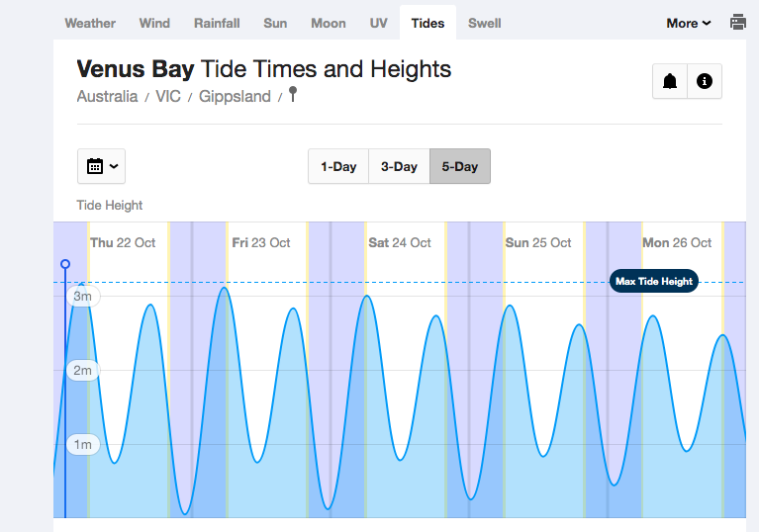This screenshot has height=532, width=759.
Task: Open the Swell tab
Action: 484,23
